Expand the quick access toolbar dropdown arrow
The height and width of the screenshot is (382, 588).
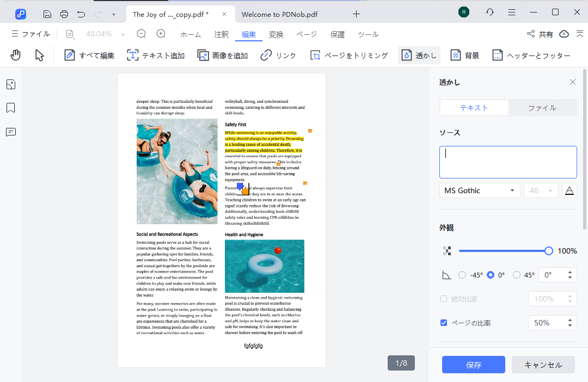coord(113,14)
